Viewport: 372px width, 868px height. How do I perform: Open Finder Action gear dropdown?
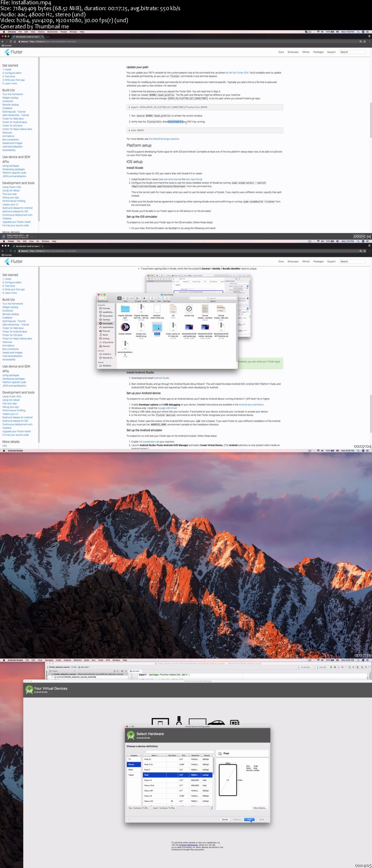tap(145, 298)
